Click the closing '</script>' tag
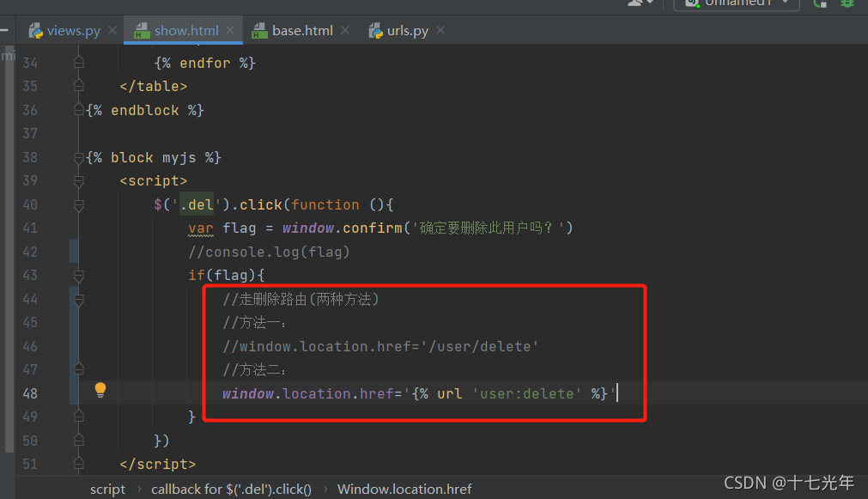The width and height of the screenshot is (868, 499). [158, 464]
